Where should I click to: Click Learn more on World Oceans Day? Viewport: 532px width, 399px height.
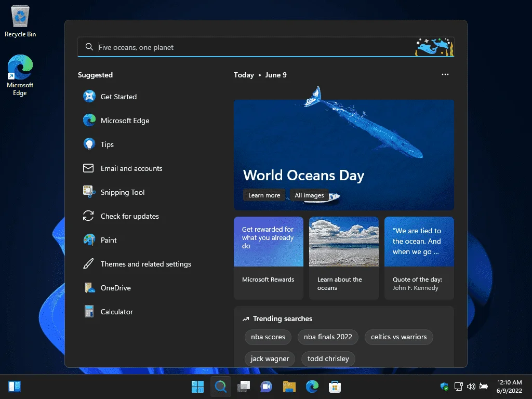coord(264,195)
